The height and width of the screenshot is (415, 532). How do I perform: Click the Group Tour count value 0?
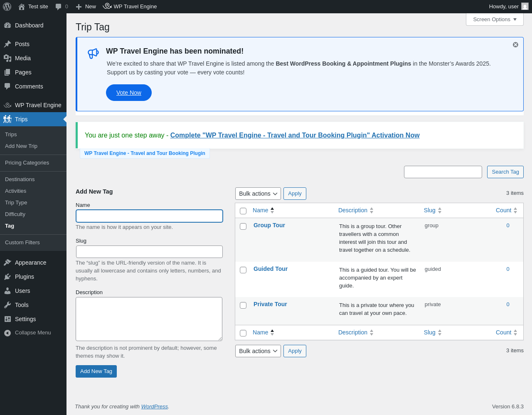click(x=508, y=226)
